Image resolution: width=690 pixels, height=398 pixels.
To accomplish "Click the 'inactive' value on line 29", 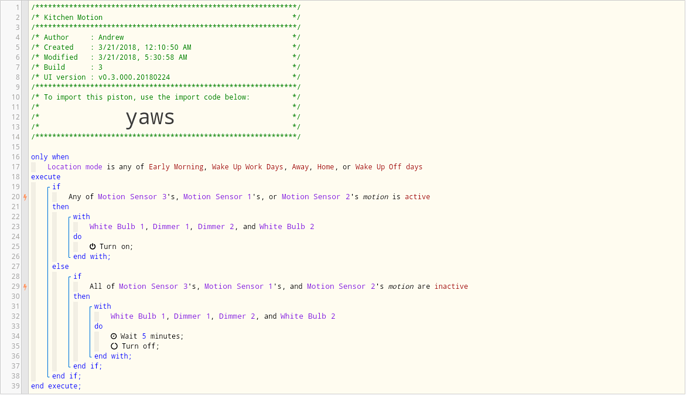I will [451, 287].
